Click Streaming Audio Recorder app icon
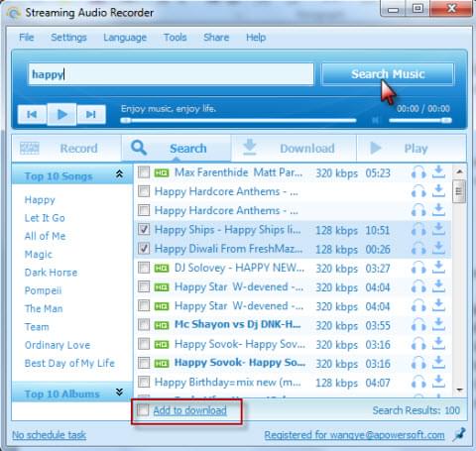 coord(14,13)
